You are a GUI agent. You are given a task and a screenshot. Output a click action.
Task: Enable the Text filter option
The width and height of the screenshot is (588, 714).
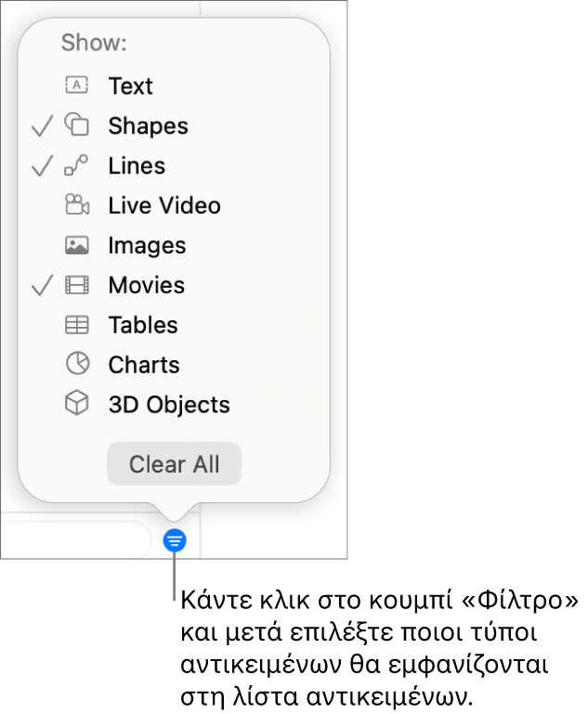pyautogui.click(x=130, y=86)
